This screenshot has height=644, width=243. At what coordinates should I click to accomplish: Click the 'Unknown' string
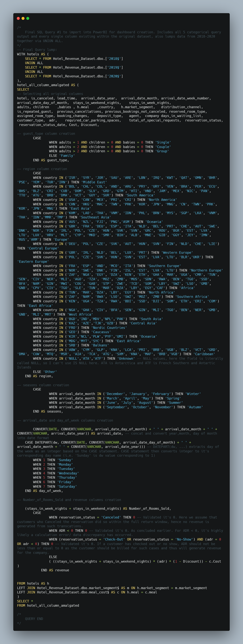tap(126, 359)
